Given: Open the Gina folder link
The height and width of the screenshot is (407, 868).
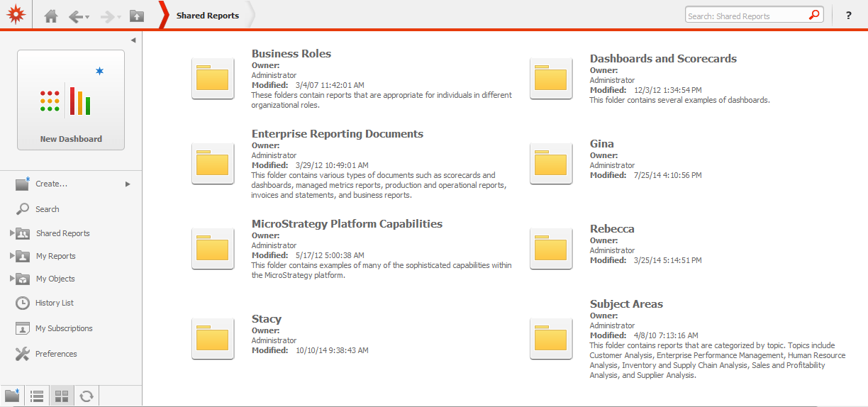Looking at the screenshot, I should [602, 143].
